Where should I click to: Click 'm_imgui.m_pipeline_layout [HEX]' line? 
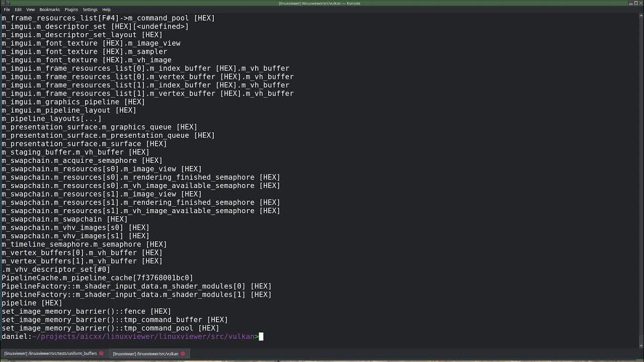point(69,110)
